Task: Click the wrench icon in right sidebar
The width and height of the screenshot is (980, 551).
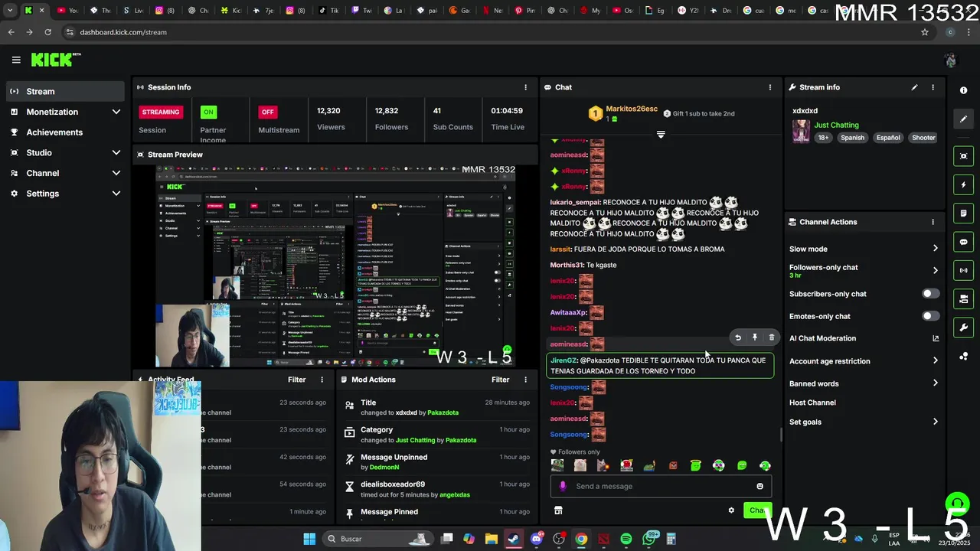Action: [x=963, y=328]
